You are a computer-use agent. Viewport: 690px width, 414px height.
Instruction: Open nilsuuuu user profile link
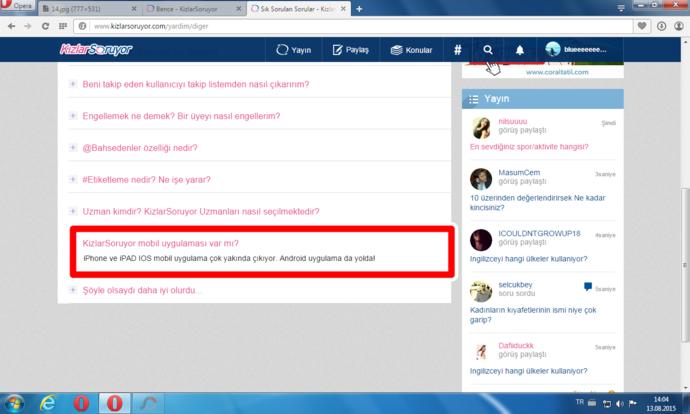(x=512, y=121)
